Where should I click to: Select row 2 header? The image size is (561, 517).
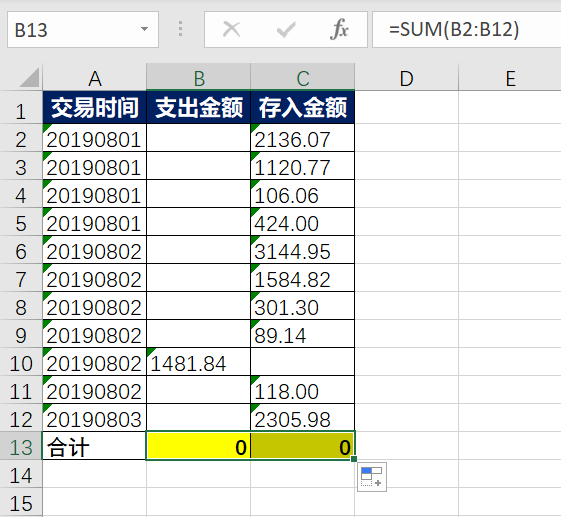coord(21,138)
